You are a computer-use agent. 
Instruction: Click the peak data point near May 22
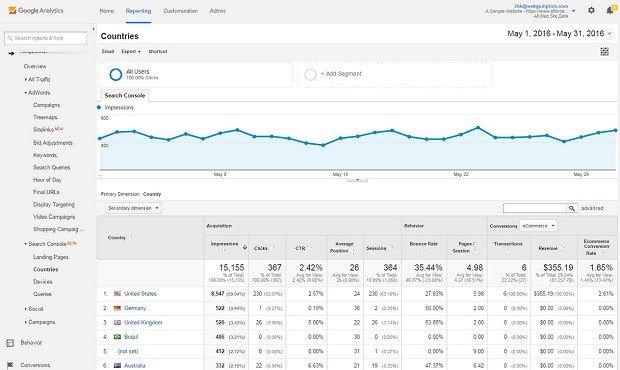[x=478, y=127]
